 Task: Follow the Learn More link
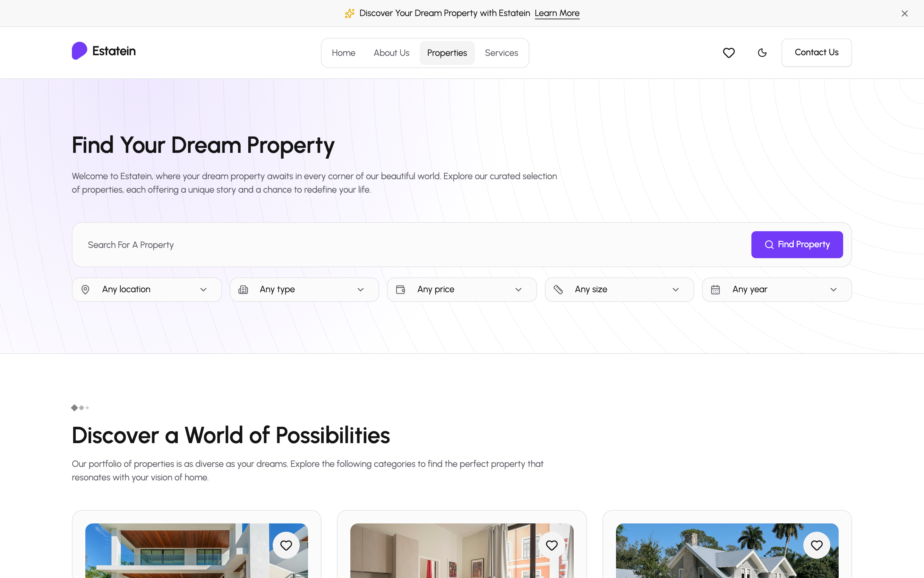[x=557, y=13]
